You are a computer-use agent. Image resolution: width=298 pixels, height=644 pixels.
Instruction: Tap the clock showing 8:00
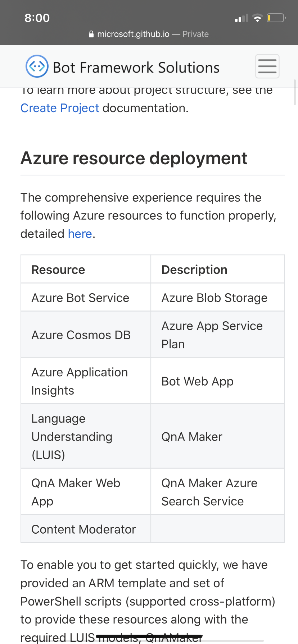(x=37, y=18)
